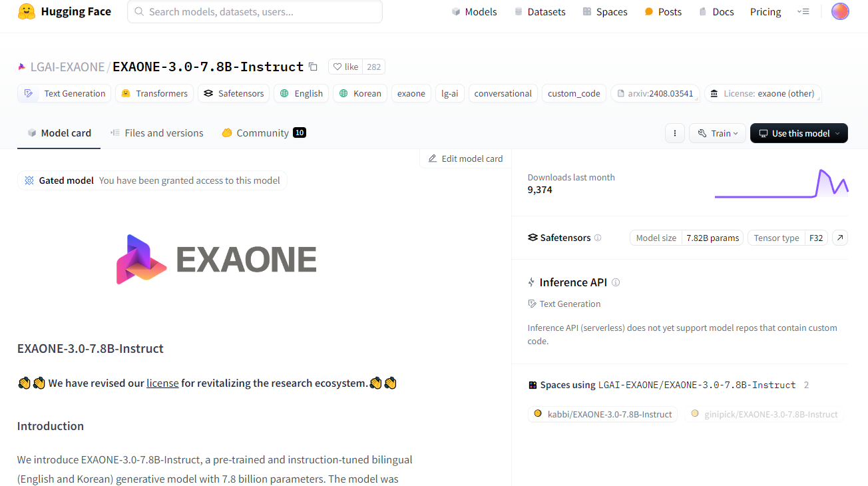The width and height of the screenshot is (868, 486).
Task: Click the LGAI-EXAONE organization avatar icon
Action: (22, 67)
